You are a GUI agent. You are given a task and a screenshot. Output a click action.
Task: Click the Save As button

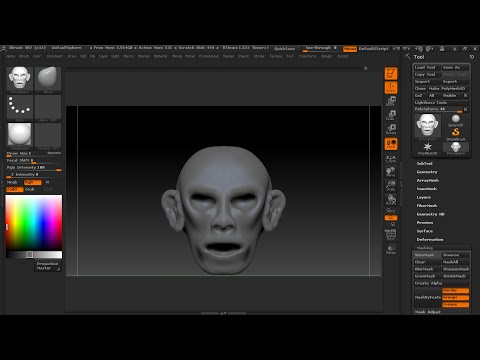(x=455, y=67)
